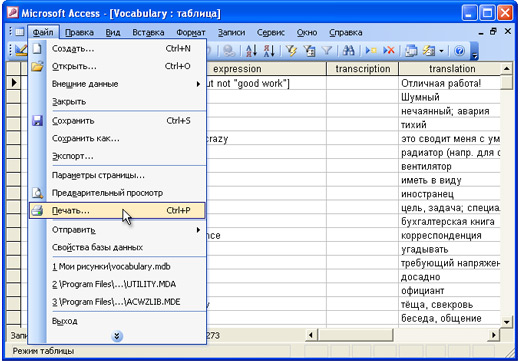Select the translation column header
Screen dimensions: 521x362
(x=450, y=69)
